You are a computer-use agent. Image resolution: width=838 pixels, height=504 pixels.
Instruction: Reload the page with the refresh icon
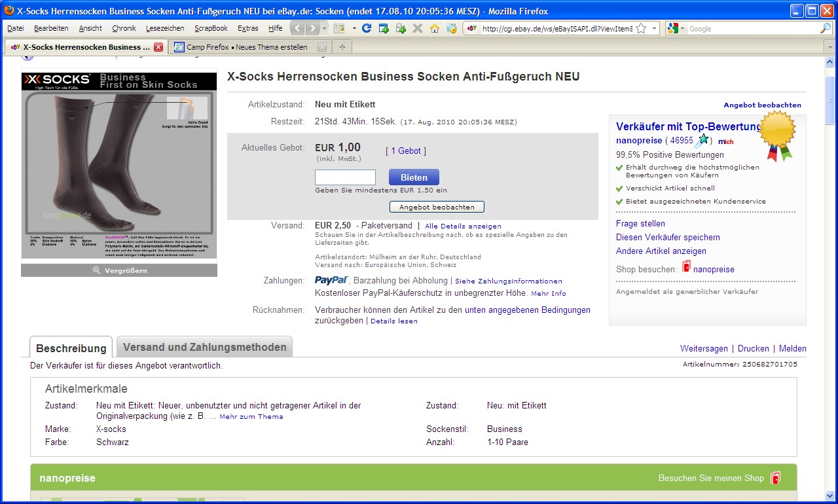[367, 28]
